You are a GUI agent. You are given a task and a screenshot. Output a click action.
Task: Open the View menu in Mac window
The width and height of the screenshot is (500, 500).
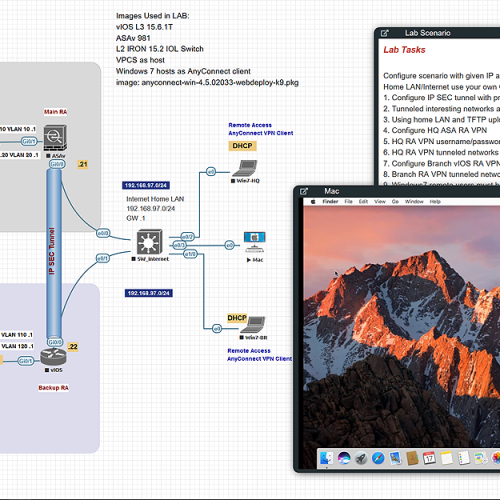point(380,202)
